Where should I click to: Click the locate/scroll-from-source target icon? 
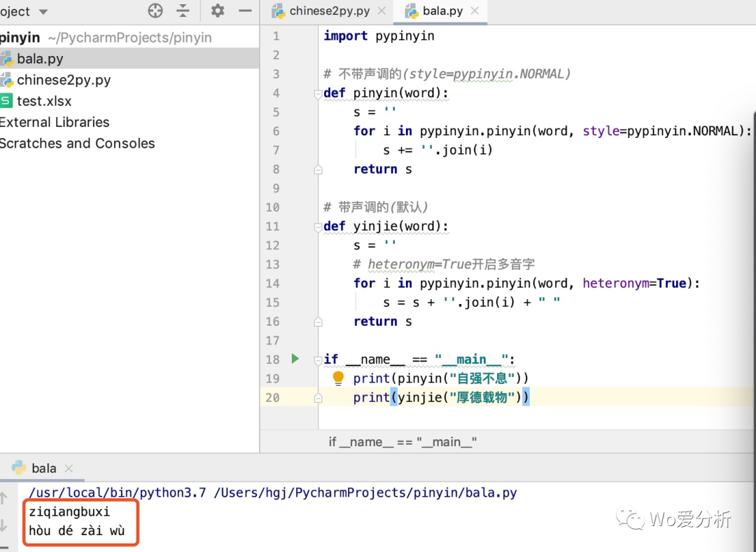tap(155, 11)
